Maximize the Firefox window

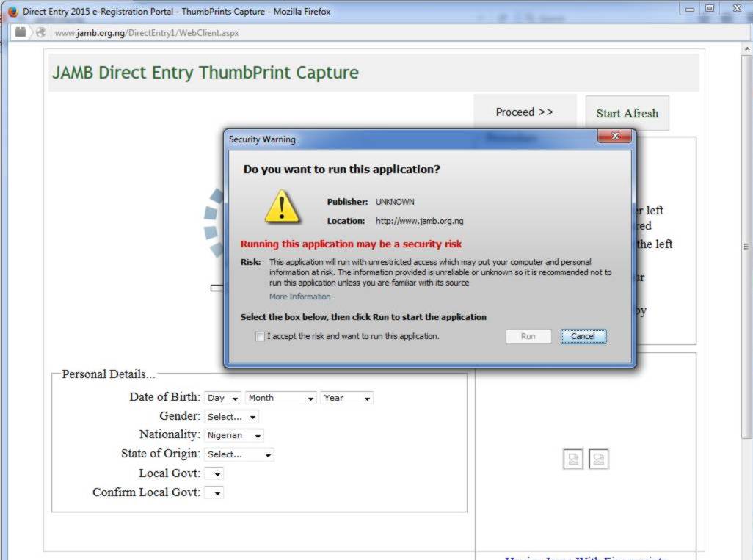click(x=710, y=7)
